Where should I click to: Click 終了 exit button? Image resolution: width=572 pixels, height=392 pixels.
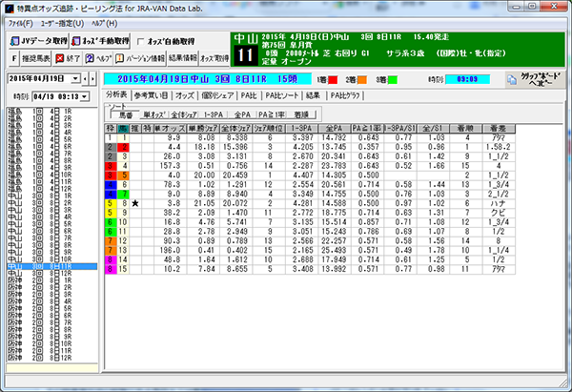pos(68,58)
